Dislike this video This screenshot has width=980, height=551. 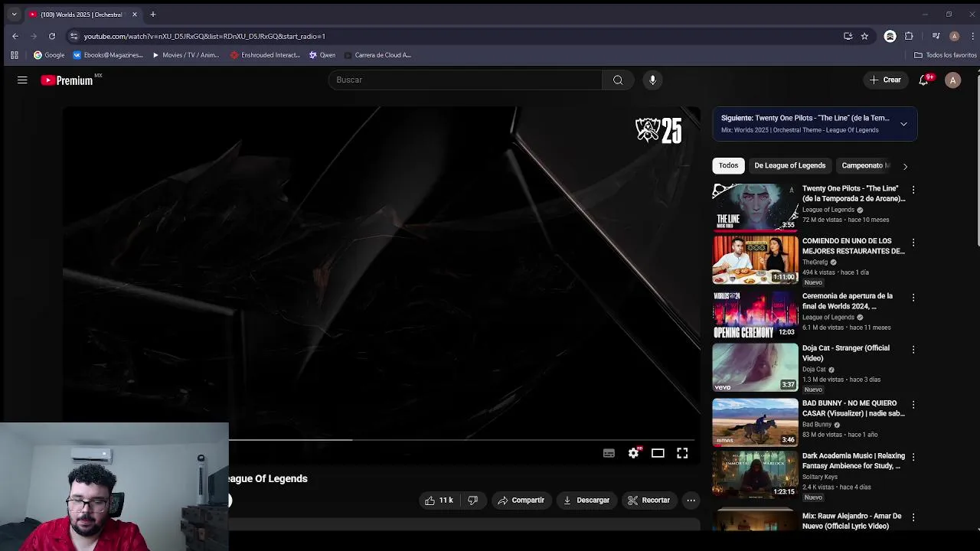472,500
